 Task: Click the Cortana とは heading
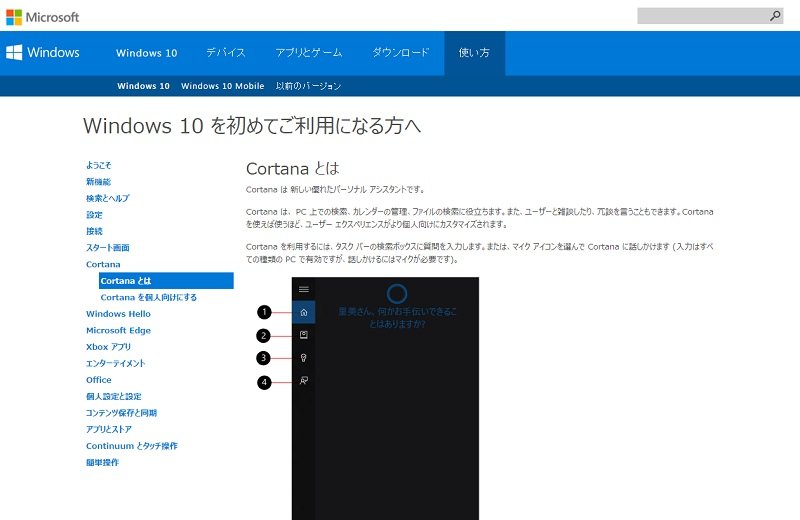[x=293, y=168]
